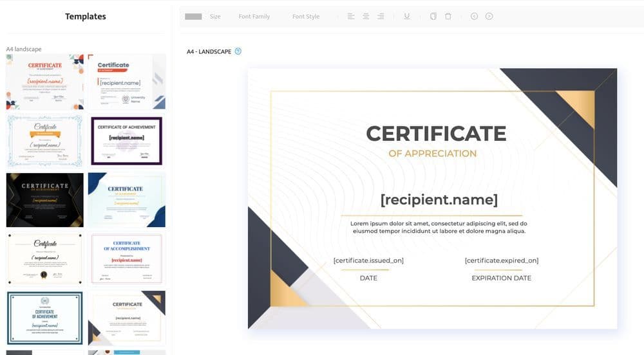Click the redo right-arrow circle icon
The image size is (644, 355).
(489, 16)
